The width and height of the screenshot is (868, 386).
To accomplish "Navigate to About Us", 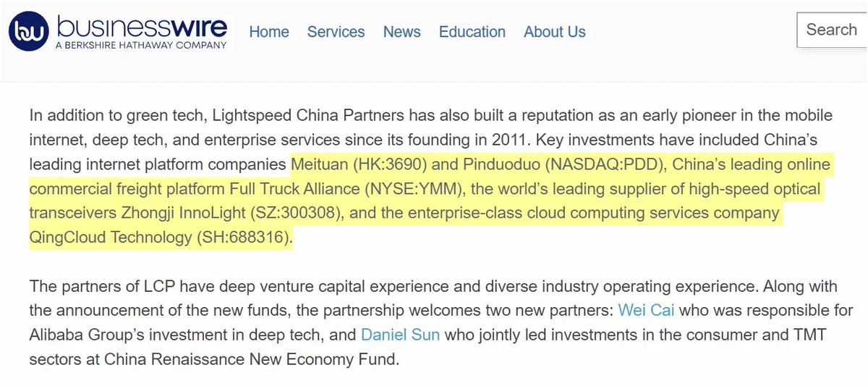I will (x=555, y=32).
